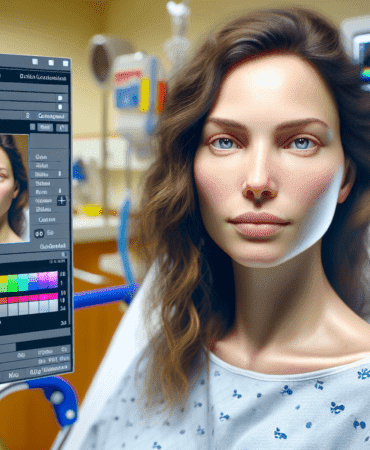Select the cyan swatch in the color strip

pos(23,282)
